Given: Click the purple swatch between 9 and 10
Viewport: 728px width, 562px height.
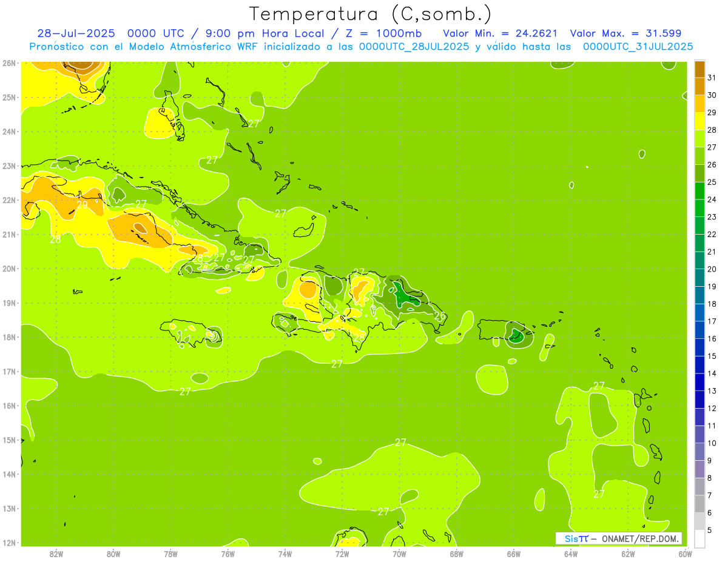Looking at the screenshot, I should 699,452.
